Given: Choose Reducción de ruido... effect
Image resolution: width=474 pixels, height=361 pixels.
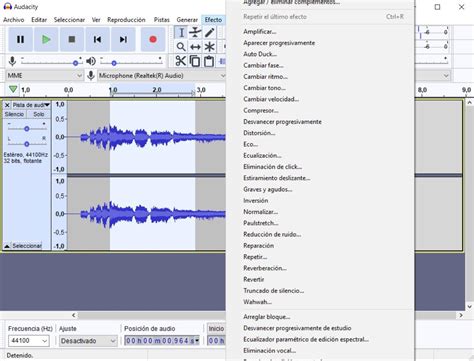Looking at the screenshot, I should pos(272,234).
